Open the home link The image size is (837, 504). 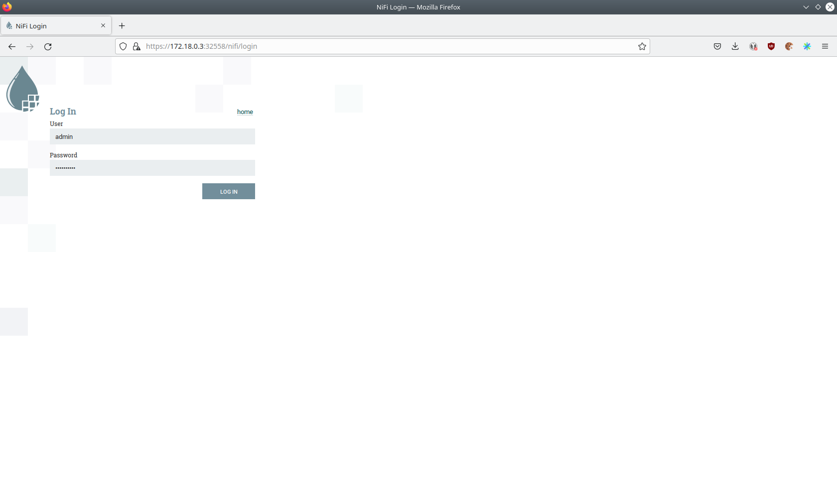(245, 112)
